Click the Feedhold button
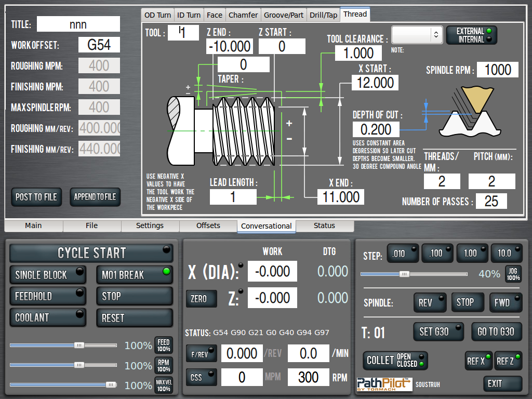The height and width of the screenshot is (399, 532). click(x=48, y=296)
